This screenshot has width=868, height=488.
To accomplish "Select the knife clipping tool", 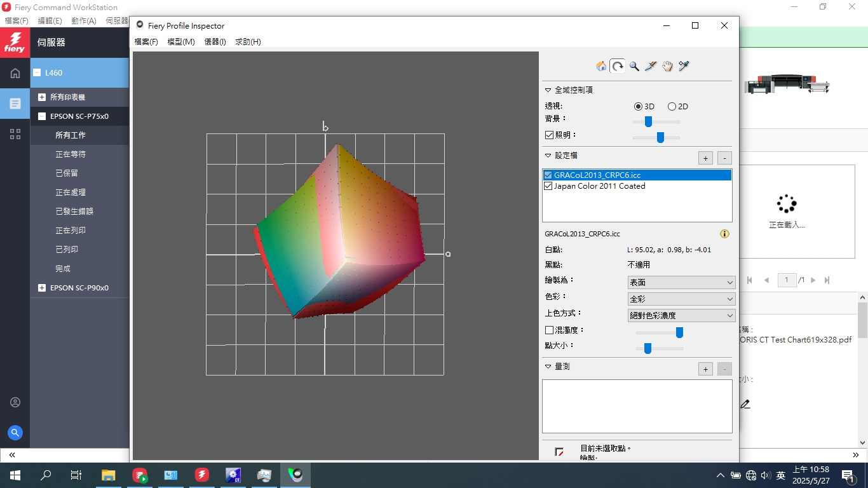I will tap(651, 66).
